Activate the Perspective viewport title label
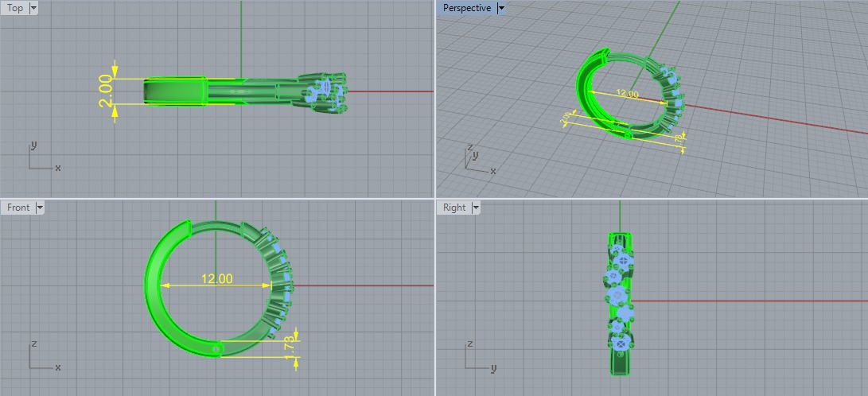 (467, 8)
